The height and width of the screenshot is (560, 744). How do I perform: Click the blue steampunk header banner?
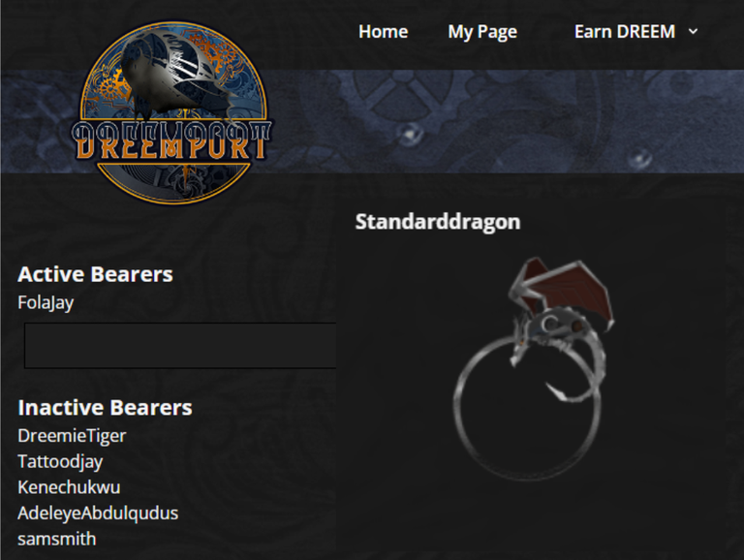[503, 121]
